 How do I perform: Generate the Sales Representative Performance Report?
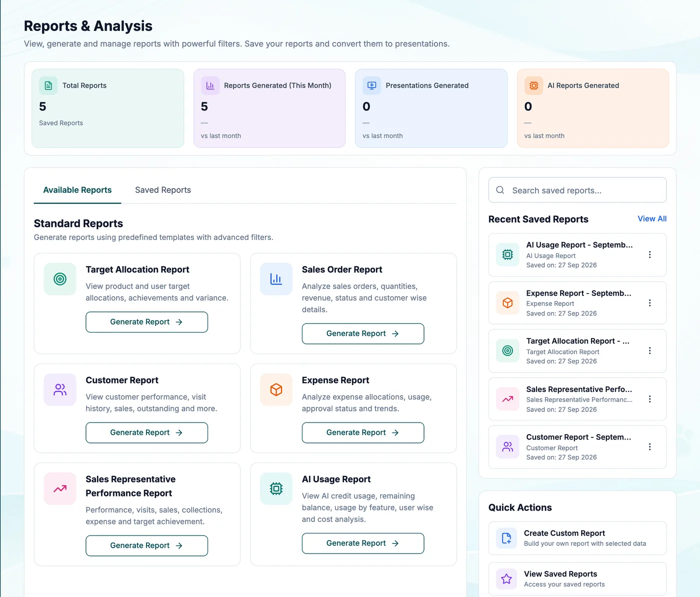pyautogui.click(x=146, y=545)
